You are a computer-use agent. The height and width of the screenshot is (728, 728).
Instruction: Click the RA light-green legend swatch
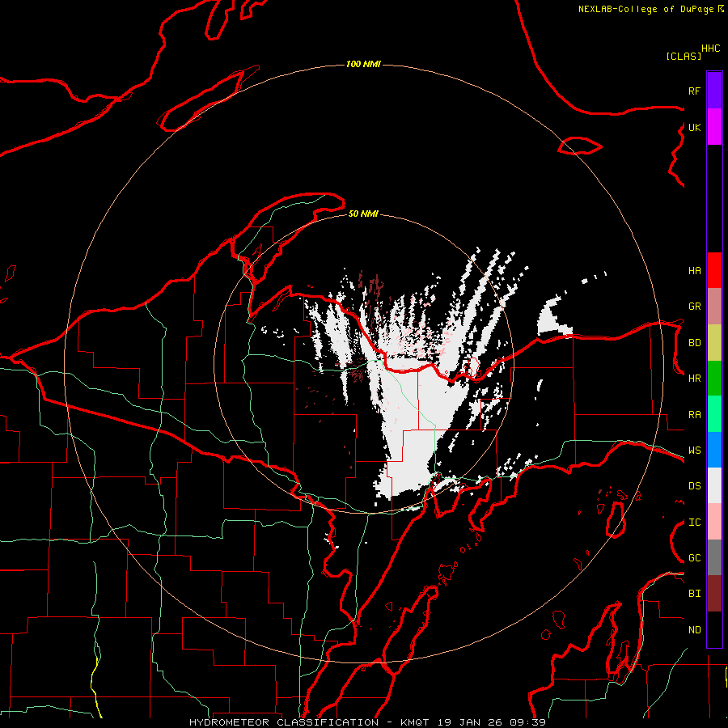(714, 414)
